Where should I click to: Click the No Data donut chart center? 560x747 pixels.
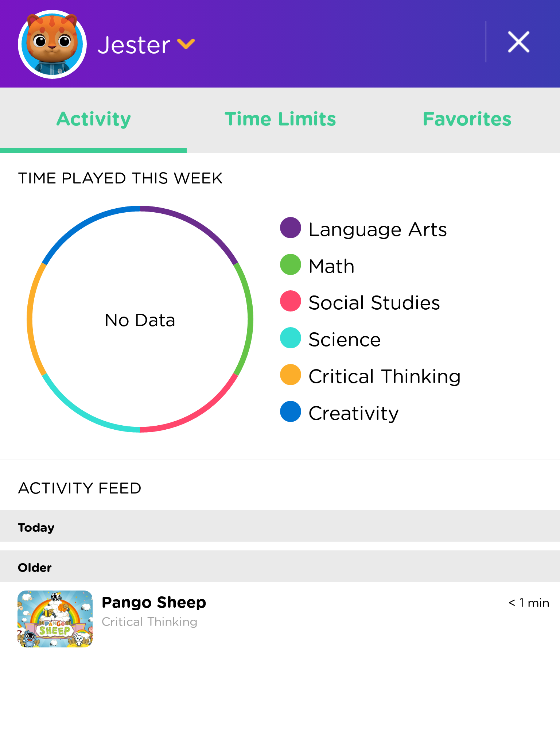coord(140,320)
